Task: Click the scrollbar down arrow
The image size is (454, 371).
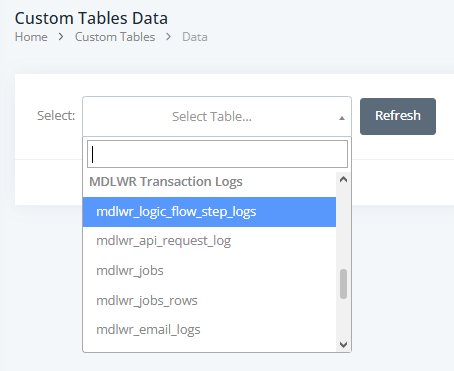Action: [x=343, y=344]
